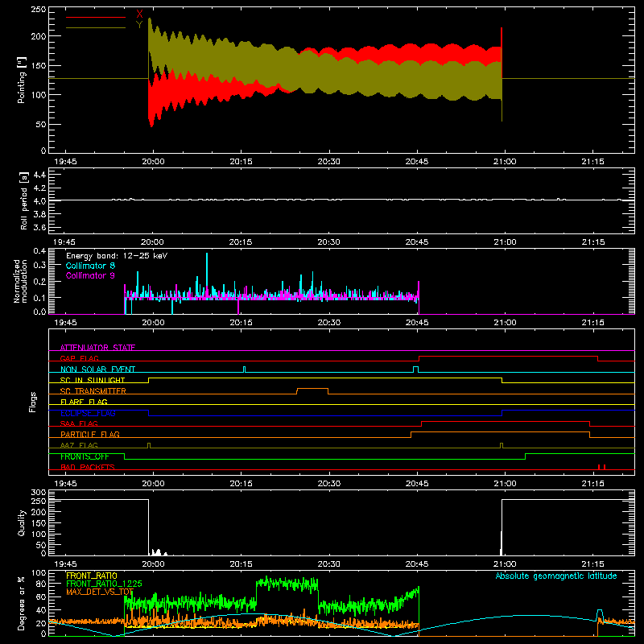Viewport: 644px width, 644px height.
Task: Click the FLARE_FLAG label
Action: point(84,402)
